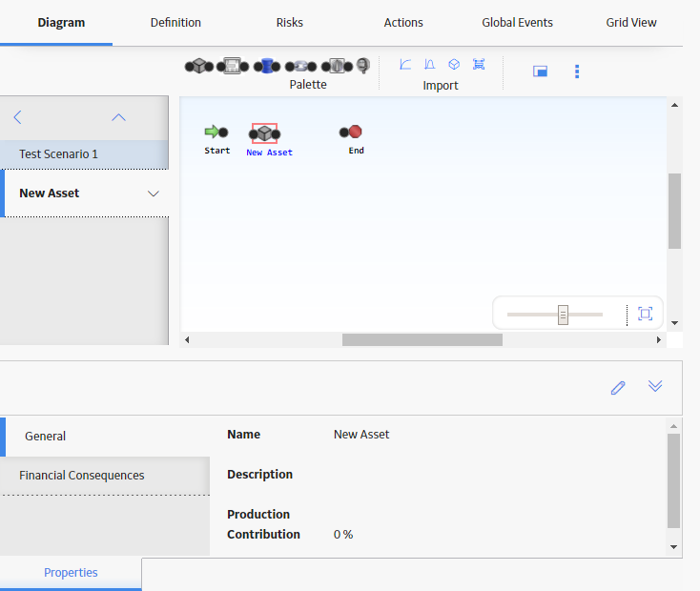Click the Start node in the diagram
This screenshot has width=700, height=591.
tap(216, 132)
